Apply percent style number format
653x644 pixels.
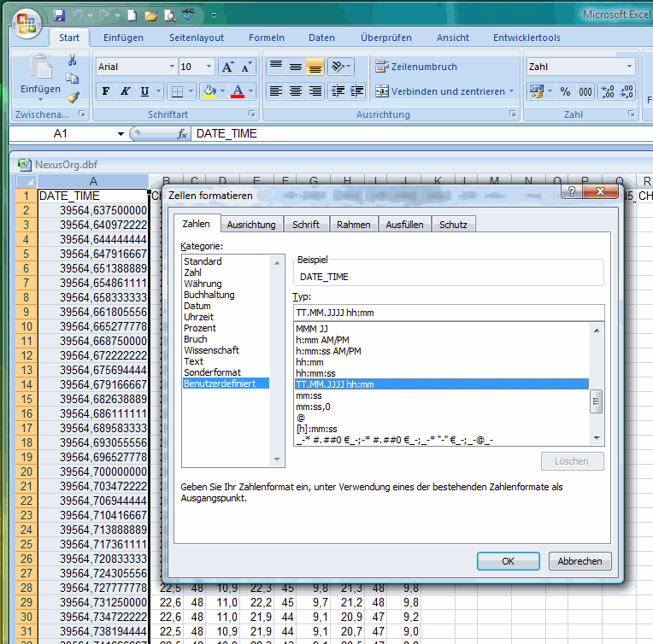pyautogui.click(x=565, y=91)
